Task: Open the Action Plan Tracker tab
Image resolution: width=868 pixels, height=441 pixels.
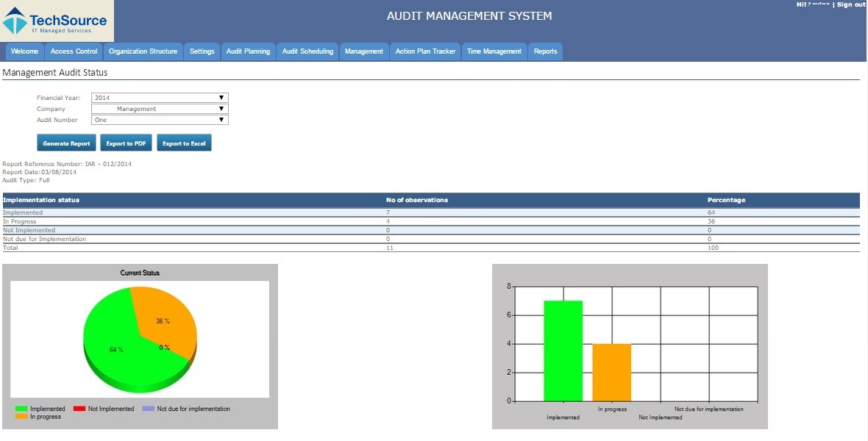Action: tap(425, 51)
